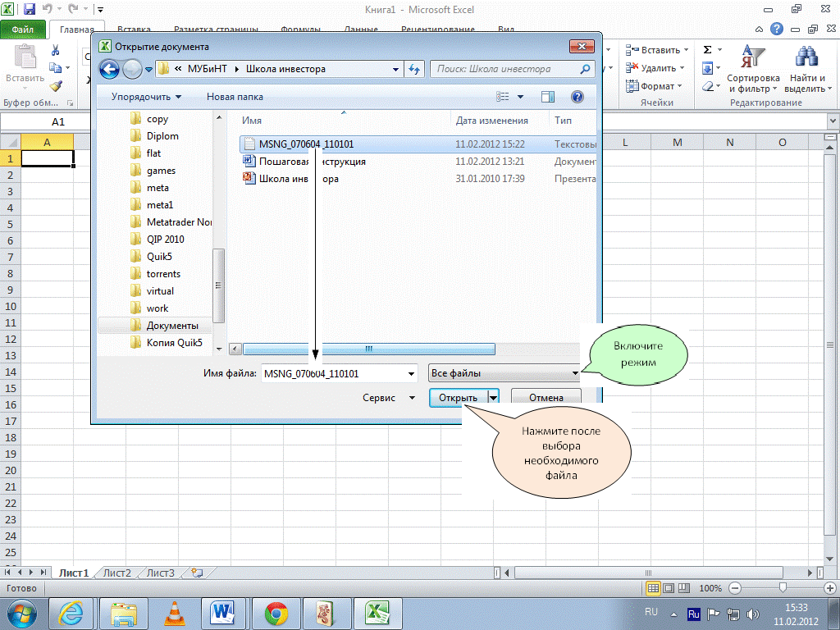
Task: Select the Пошаговая инструкция document
Action: click(313, 162)
